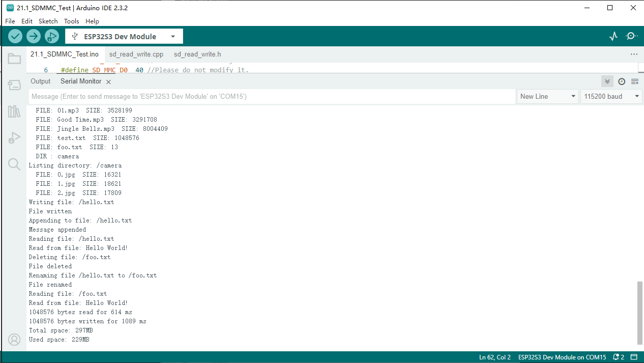Switch to the Output panel tab
This screenshot has width=644, height=363.
click(x=41, y=81)
